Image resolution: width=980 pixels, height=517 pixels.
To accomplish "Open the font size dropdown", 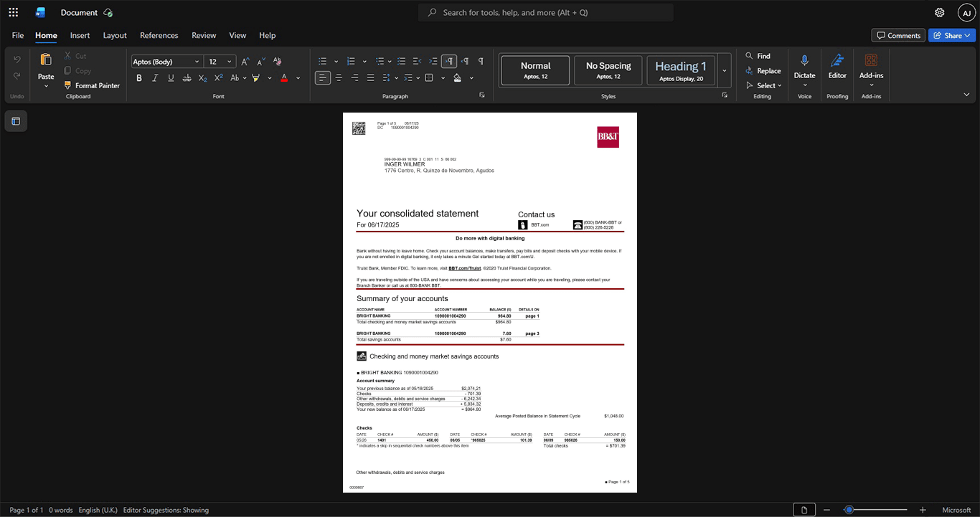I will tap(230, 62).
